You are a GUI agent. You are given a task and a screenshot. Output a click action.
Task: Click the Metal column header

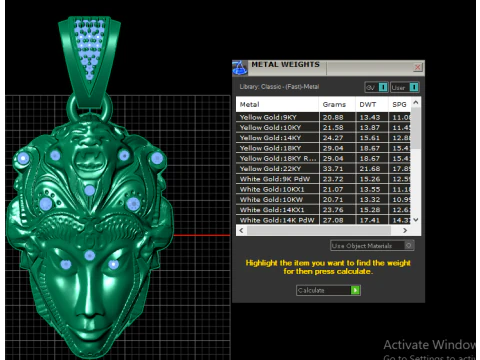pos(277,104)
